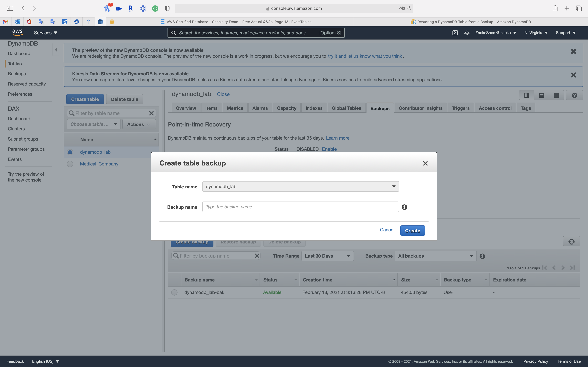
Task: Open the N. Virginia region selector
Action: (x=536, y=33)
